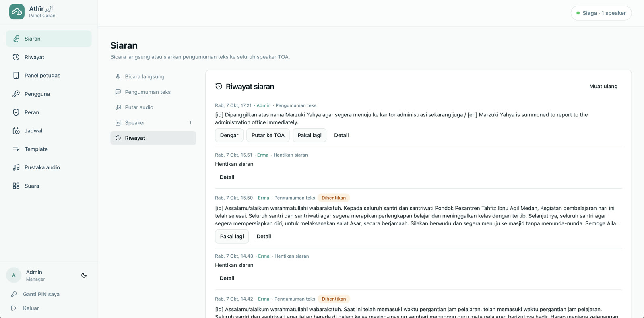Viewport: 644px width, 318px height.
Task: Switch to Pengumuman teks tab
Action: pyautogui.click(x=153, y=92)
